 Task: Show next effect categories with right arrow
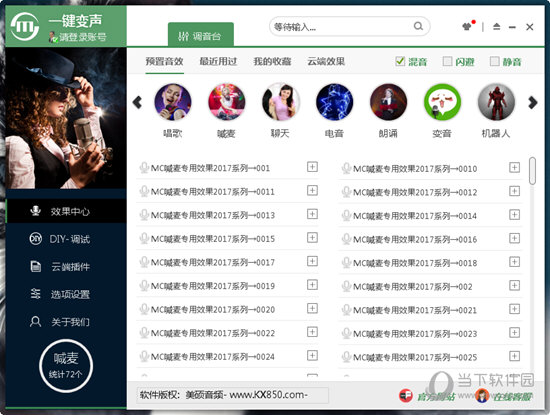tap(532, 102)
